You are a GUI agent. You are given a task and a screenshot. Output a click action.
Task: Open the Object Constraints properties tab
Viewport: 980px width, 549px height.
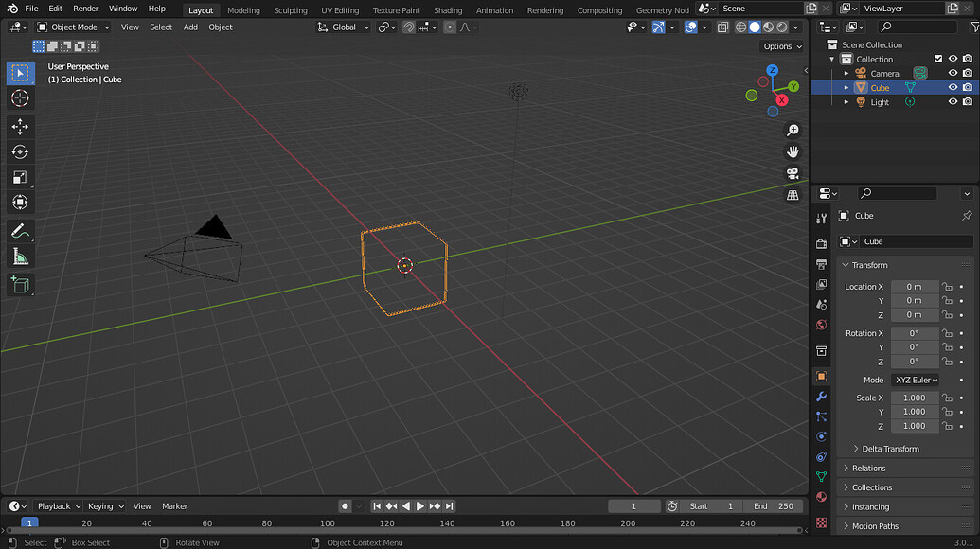(x=821, y=456)
